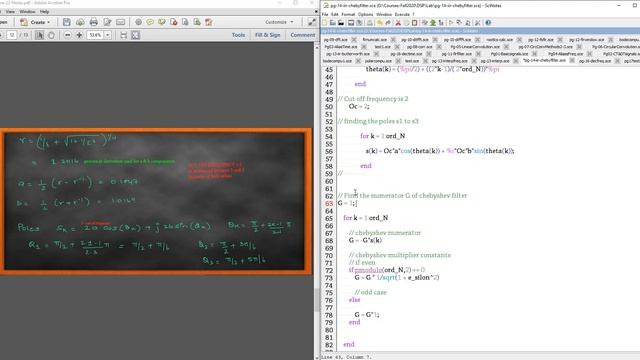The image size is (640, 360).
Task: Zoom out with the minus button in Acrobat
Action: click(68, 35)
